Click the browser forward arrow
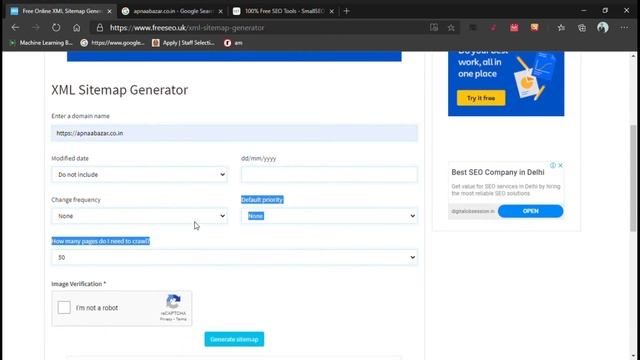The width and height of the screenshot is (640, 360). coord(36,28)
